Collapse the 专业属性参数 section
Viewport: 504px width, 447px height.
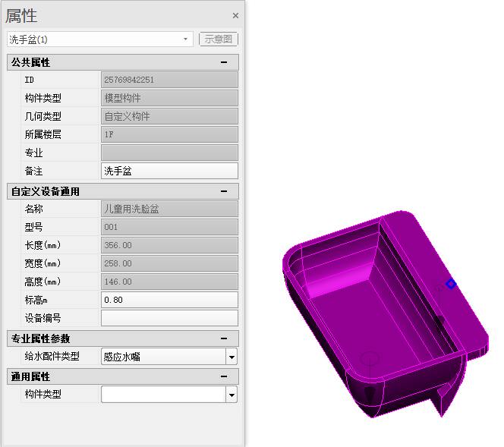224,338
